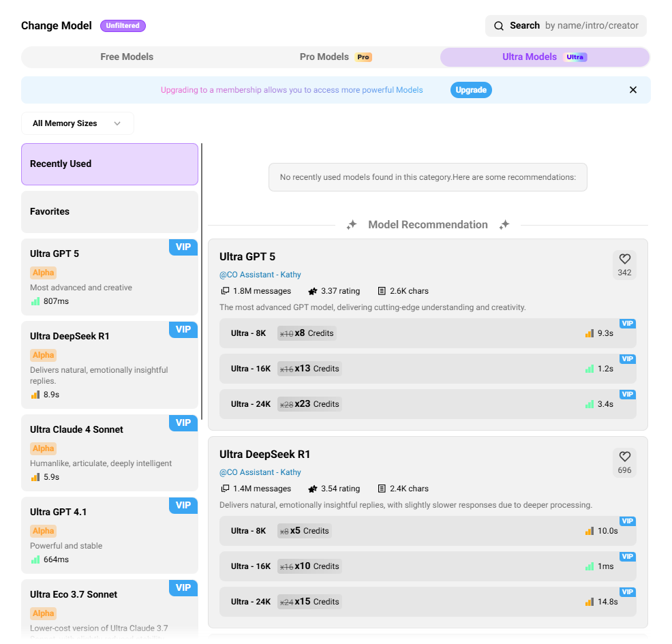Click the '342' favorites count
This screenshot has height=644, width=672.
tap(624, 273)
